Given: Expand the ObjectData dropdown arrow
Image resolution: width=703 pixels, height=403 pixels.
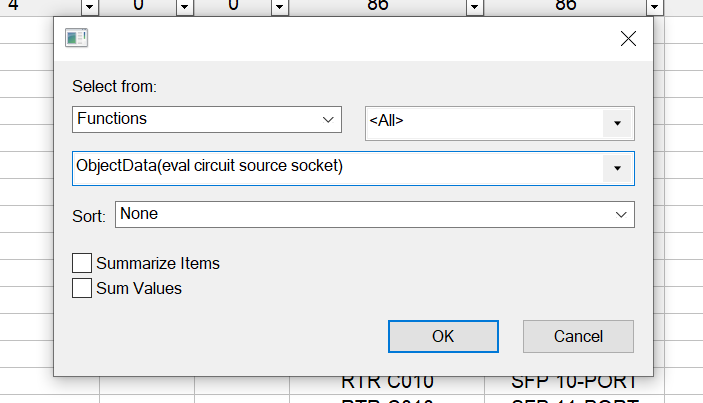Looking at the screenshot, I should [618, 168].
